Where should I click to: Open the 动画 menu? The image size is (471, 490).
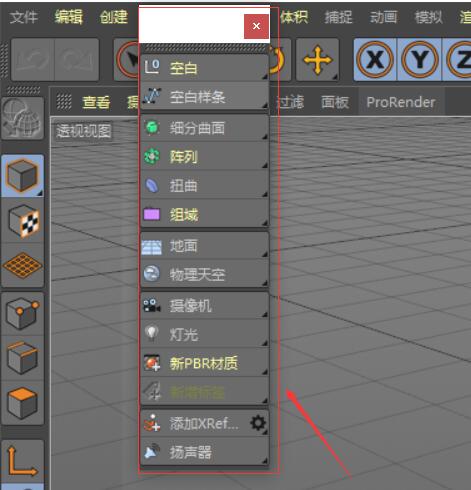(x=384, y=17)
